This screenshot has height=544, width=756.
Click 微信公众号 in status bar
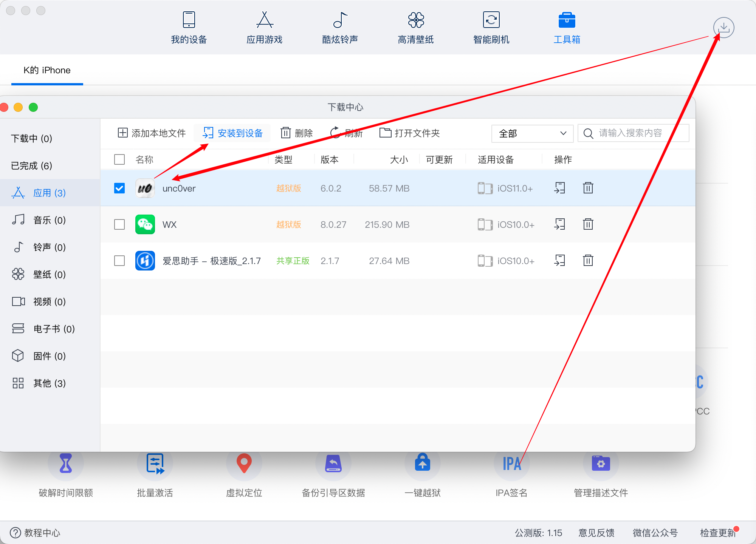[x=655, y=533]
